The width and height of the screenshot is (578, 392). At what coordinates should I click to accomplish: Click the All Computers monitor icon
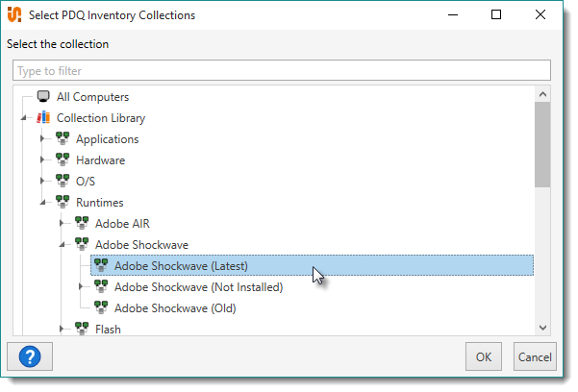coord(43,97)
